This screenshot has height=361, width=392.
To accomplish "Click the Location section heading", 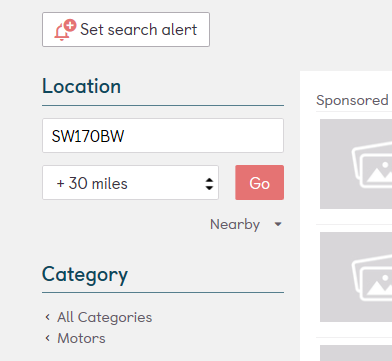I will [81, 86].
